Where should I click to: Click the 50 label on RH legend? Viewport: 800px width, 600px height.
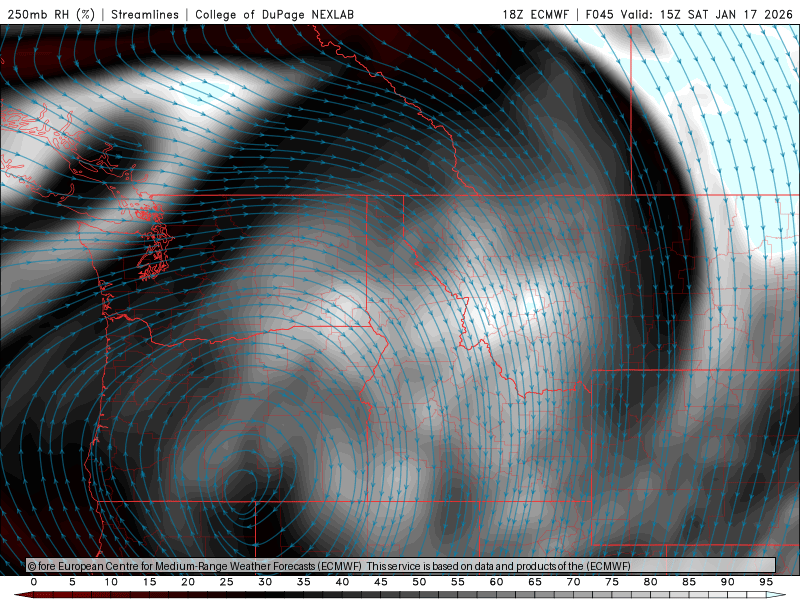tap(419, 582)
